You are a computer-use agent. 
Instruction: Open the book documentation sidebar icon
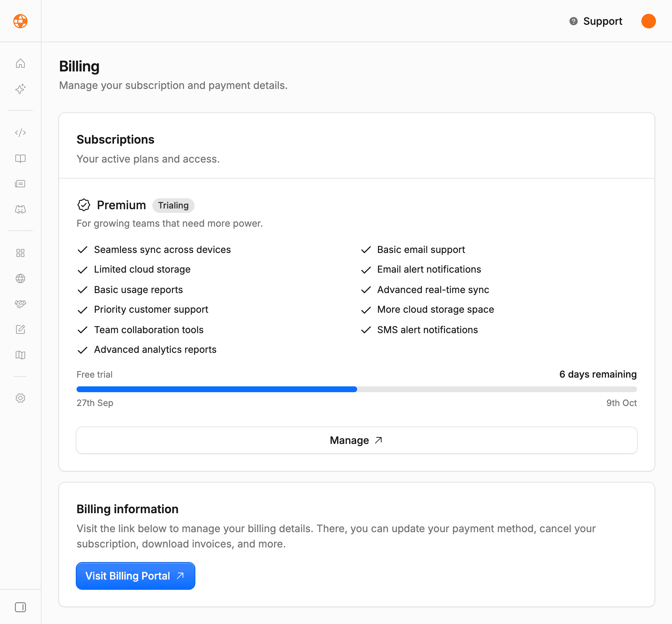(20, 158)
